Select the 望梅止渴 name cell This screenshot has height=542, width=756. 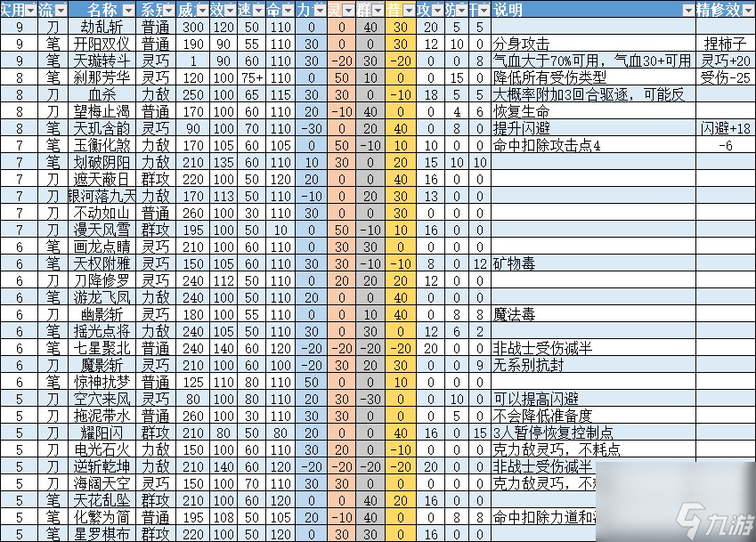click(x=102, y=111)
